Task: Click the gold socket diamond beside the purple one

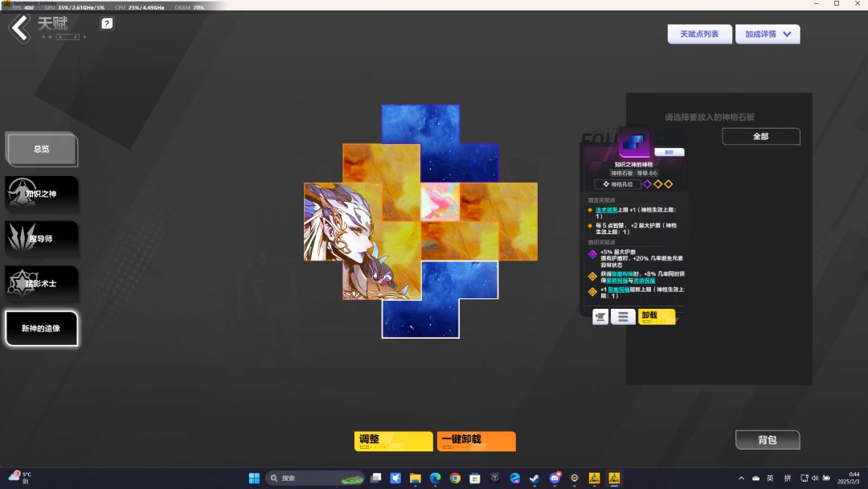Action: 658,184
